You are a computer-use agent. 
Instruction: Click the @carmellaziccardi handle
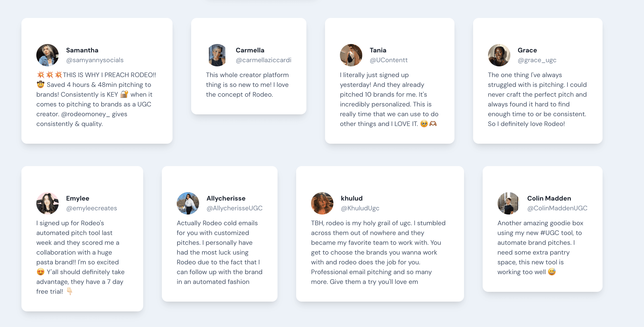[x=263, y=60]
